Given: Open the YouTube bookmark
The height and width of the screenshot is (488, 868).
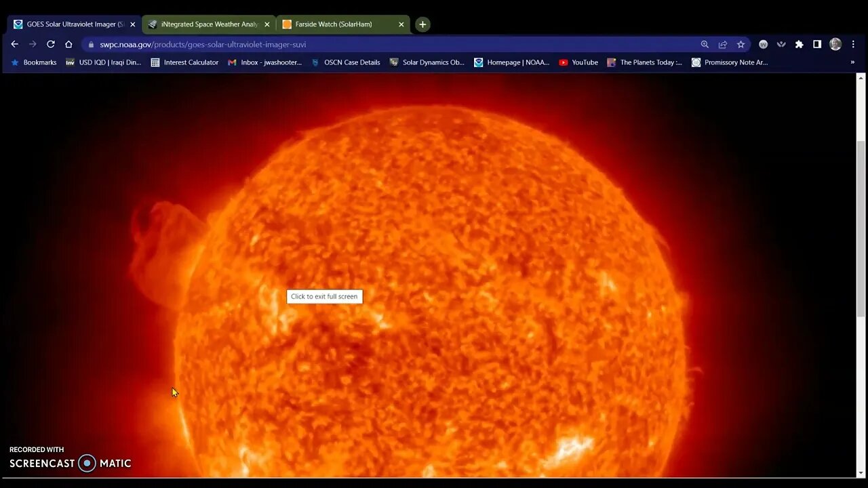Looking at the screenshot, I should point(578,62).
